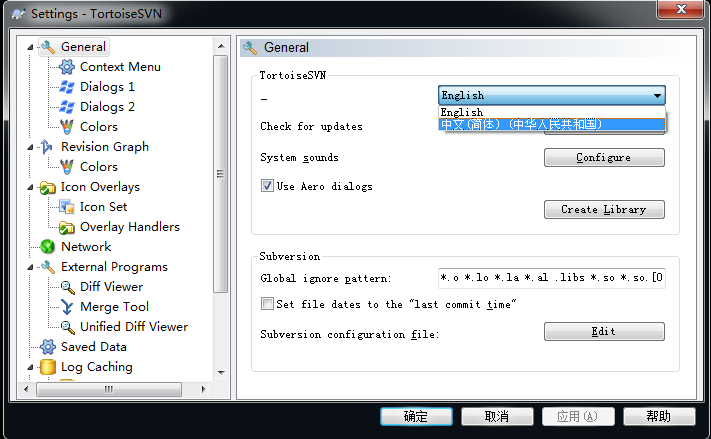Click the tree horizontal scrollbar thumb
Image resolution: width=711 pixels, height=439 pixels.
tap(109, 389)
